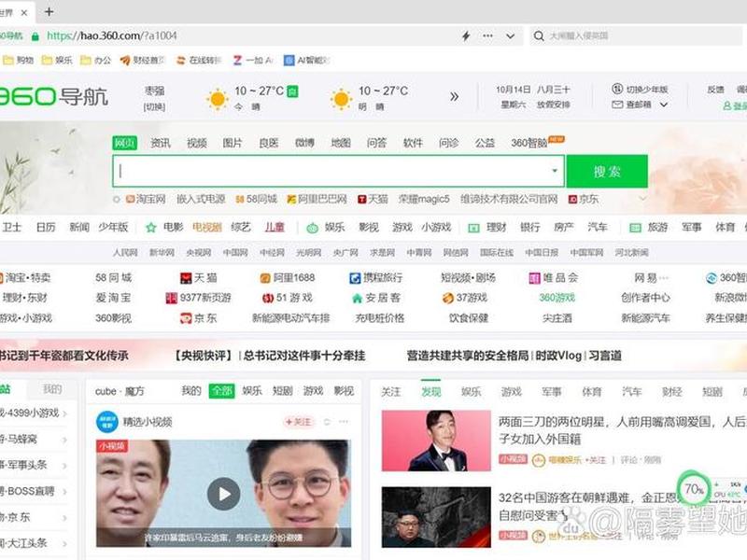
Task: Switch news feed to 军事 tab
Action: pos(551,392)
